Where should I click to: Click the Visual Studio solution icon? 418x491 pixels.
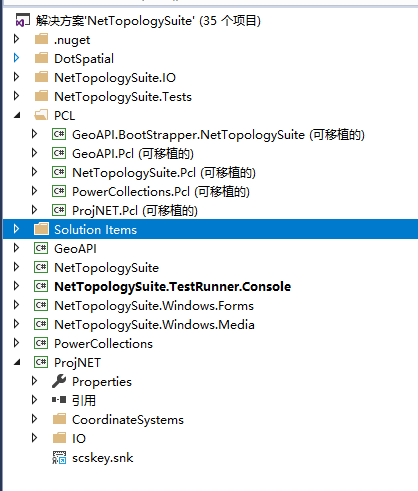[22, 21]
